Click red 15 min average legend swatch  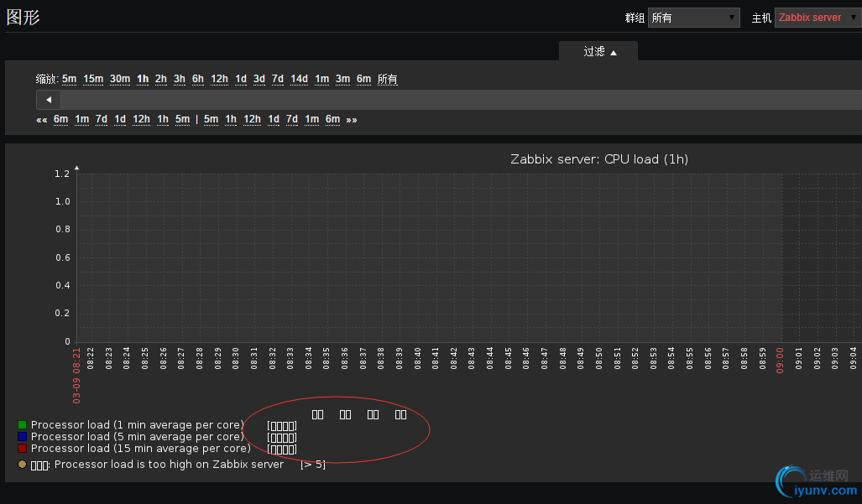click(x=22, y=449)
